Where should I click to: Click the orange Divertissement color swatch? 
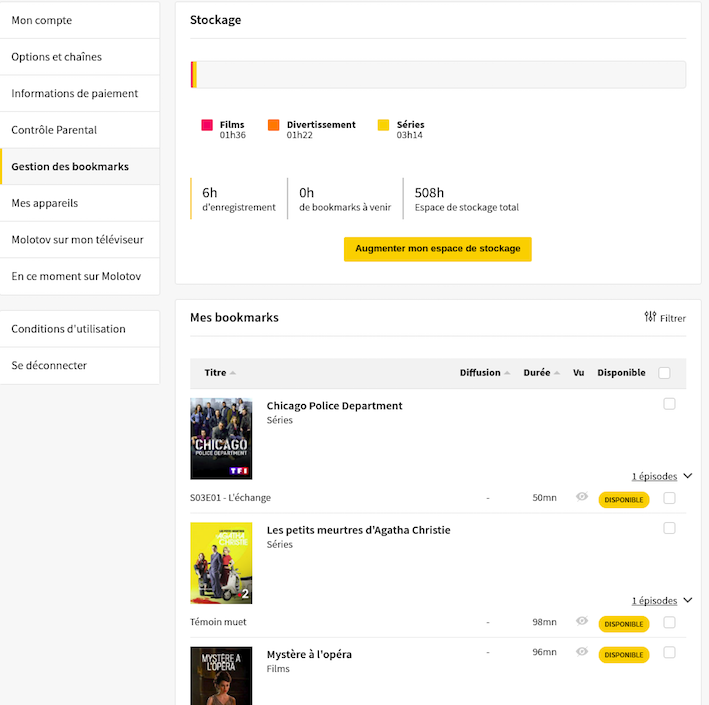(274, 125)
